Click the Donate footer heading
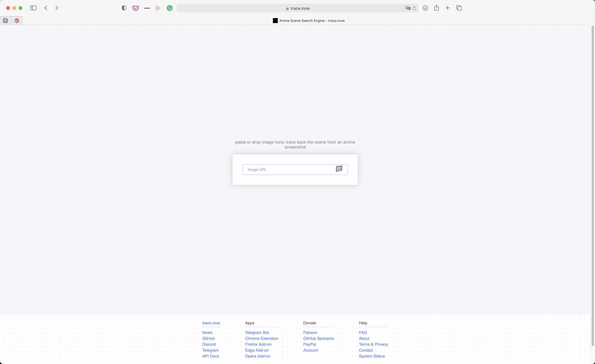This screenshot has width=595, height=364. point(310,323)
